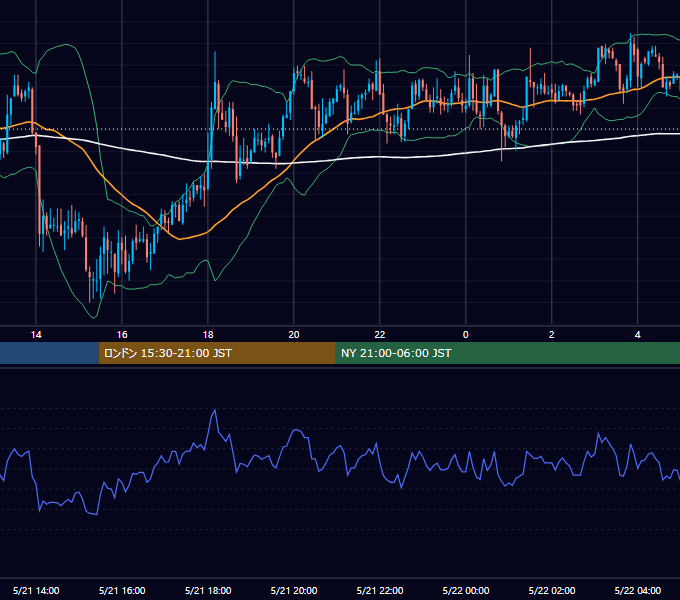Click the 18 hour label on price chart axis

(208, 334)
